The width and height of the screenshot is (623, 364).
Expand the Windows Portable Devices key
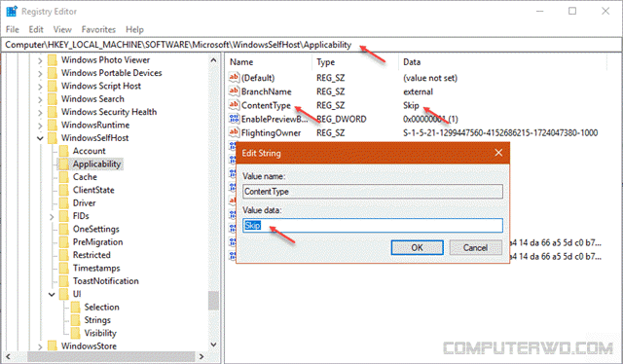point(40,74)
